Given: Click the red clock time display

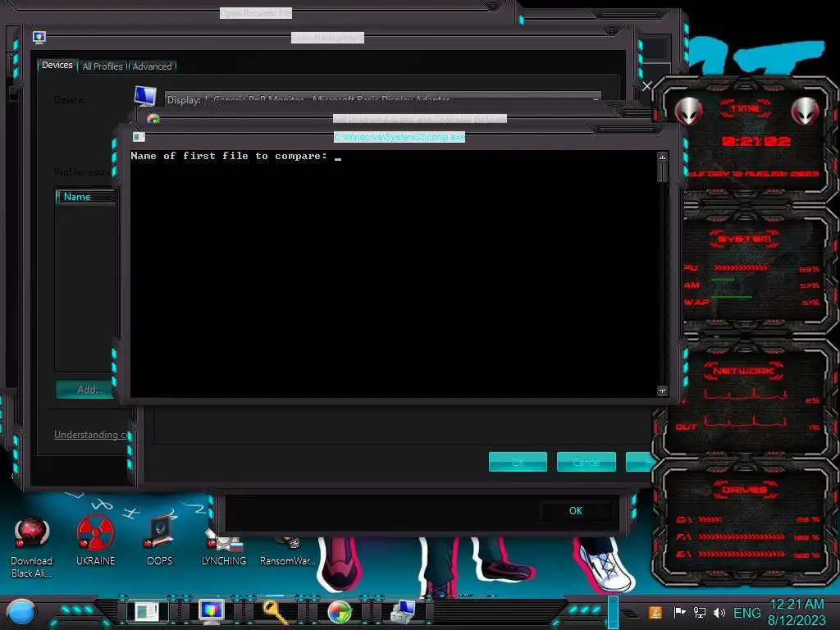Looking at the screenshot, I should tap(756, 141).
